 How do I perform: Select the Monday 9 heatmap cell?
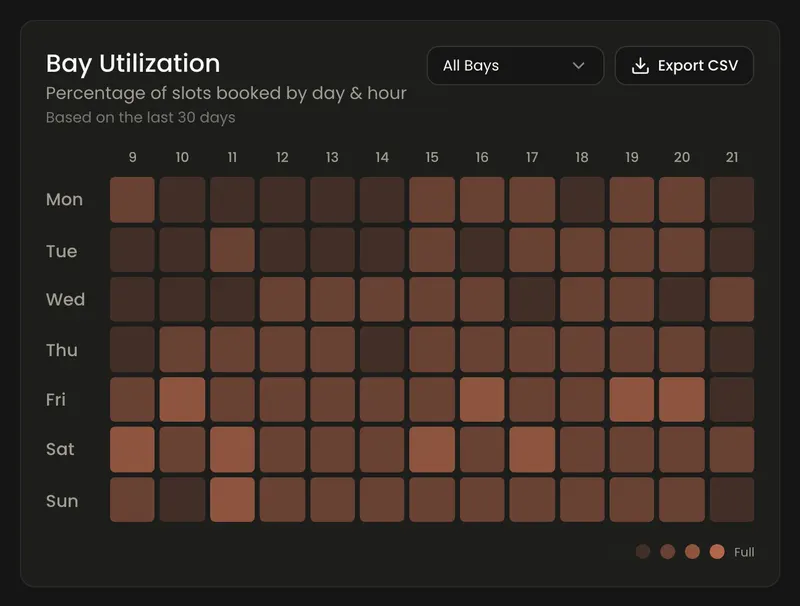coord(132,199)
